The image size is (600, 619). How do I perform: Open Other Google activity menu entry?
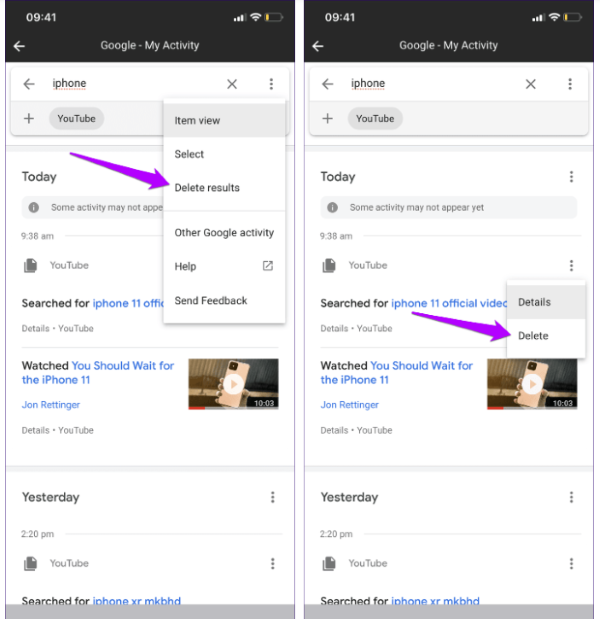[224, 233]
